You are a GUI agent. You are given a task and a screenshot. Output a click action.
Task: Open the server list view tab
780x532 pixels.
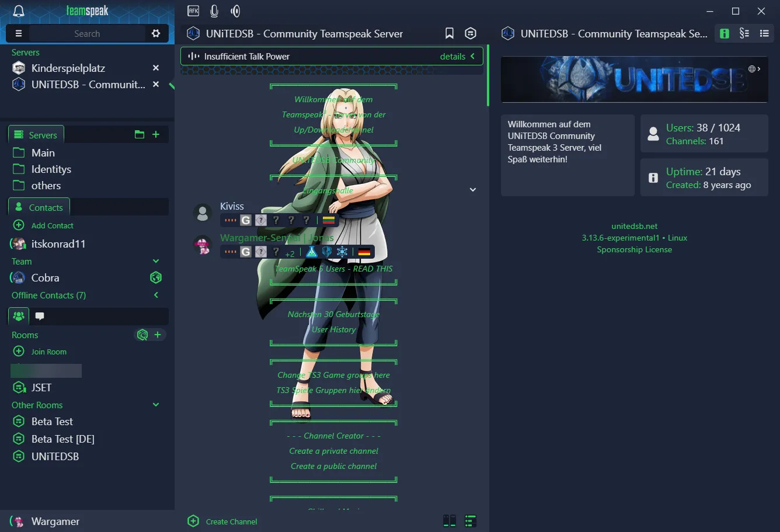(764, 33)
